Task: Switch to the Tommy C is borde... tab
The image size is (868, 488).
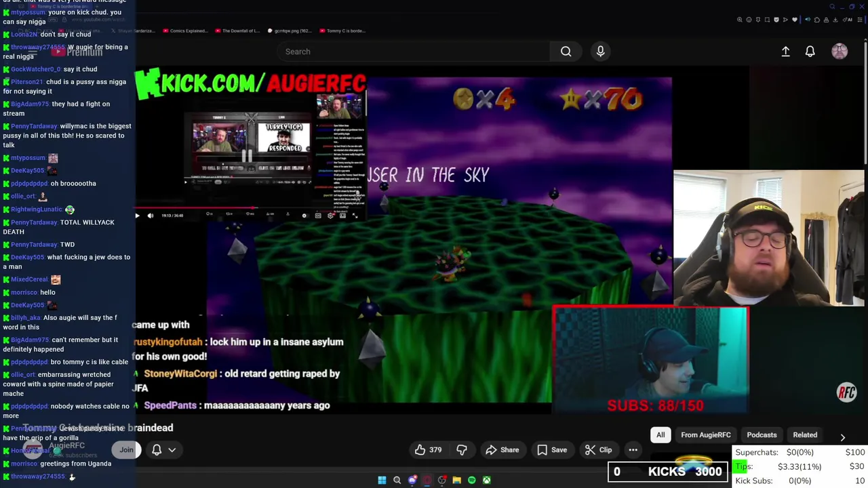Action: tap(342, 30)
